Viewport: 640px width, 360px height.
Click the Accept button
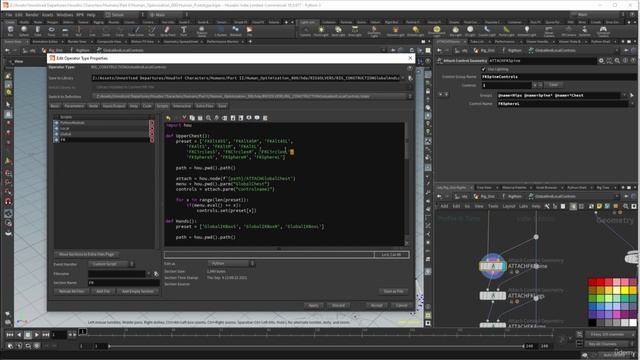376,305
